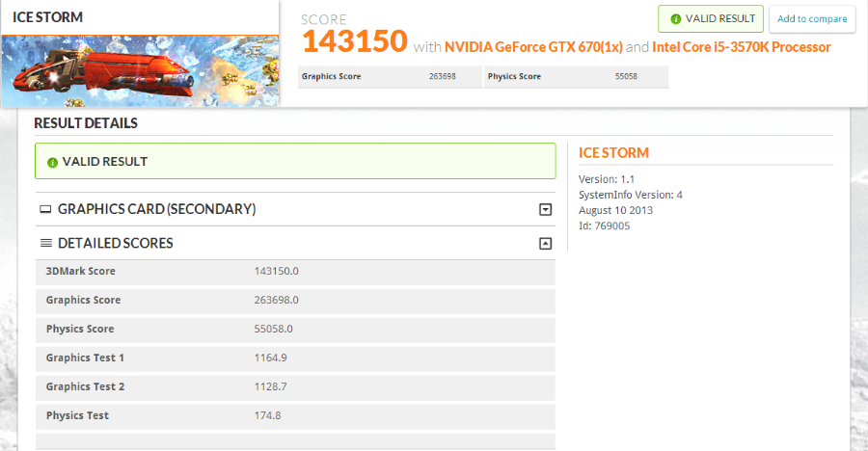Click the orange Ice Storm heading in sidebar
Screen dimensions: 868x451
click(613, 152)
